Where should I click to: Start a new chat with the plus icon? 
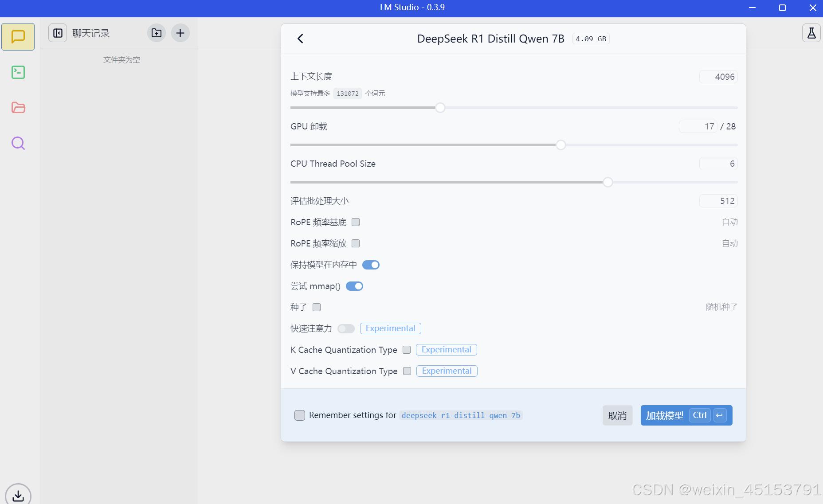(x=180, y=33)
